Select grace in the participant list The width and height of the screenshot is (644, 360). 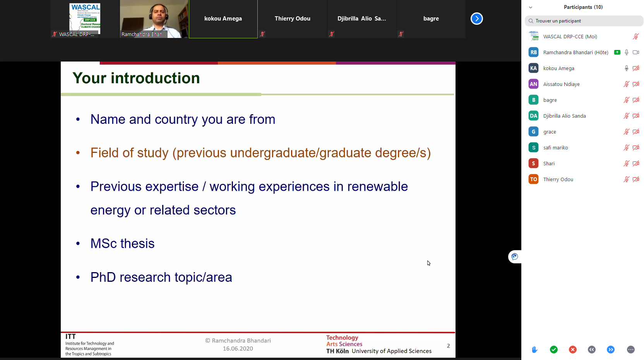tap(550, 132)
